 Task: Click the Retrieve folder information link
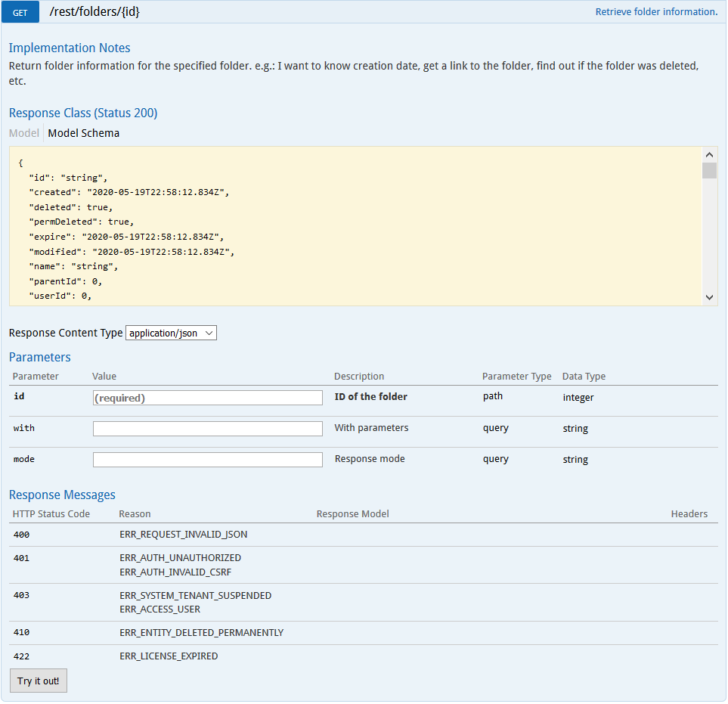(656, 12)
